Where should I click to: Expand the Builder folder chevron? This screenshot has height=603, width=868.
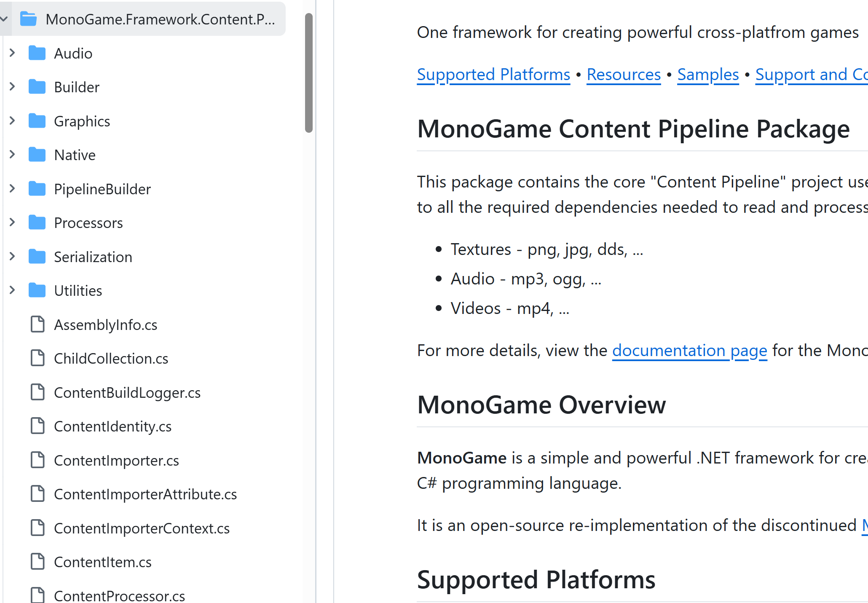[12, 87]
